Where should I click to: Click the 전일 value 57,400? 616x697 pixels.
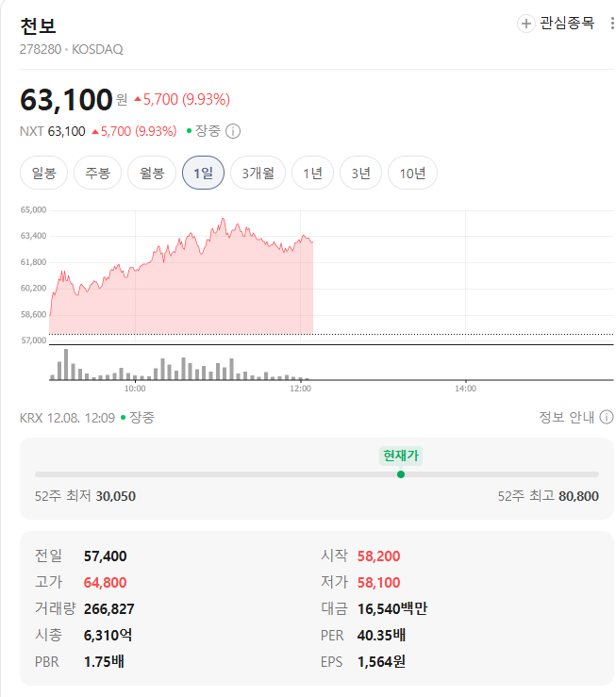105,556
